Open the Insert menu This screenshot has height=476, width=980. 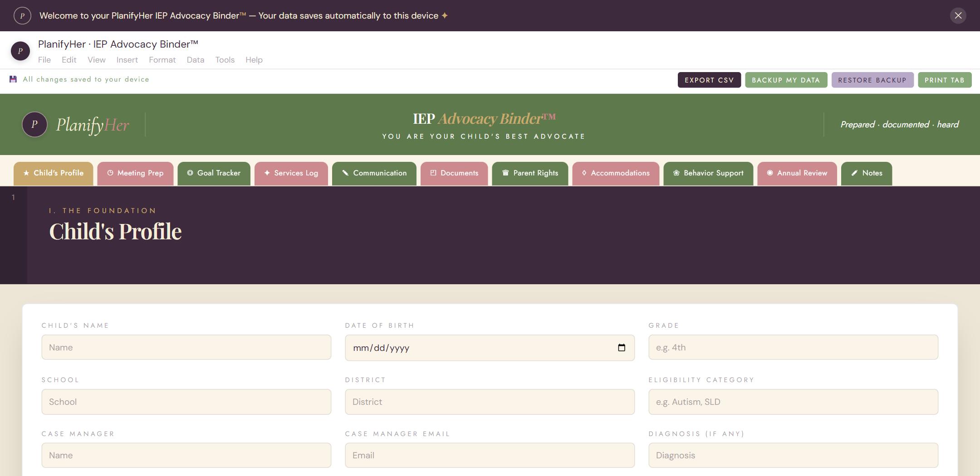tap(127, 60)
